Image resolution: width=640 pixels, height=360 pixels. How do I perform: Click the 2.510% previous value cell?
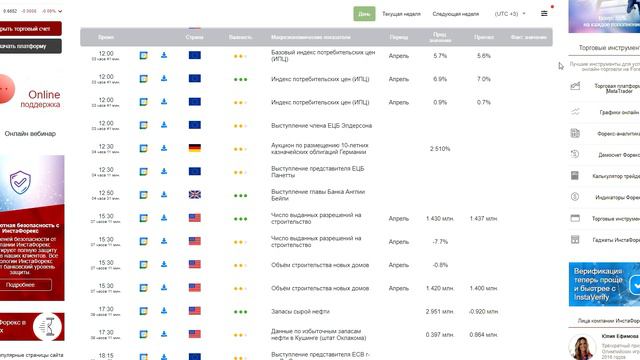(440, 149)
